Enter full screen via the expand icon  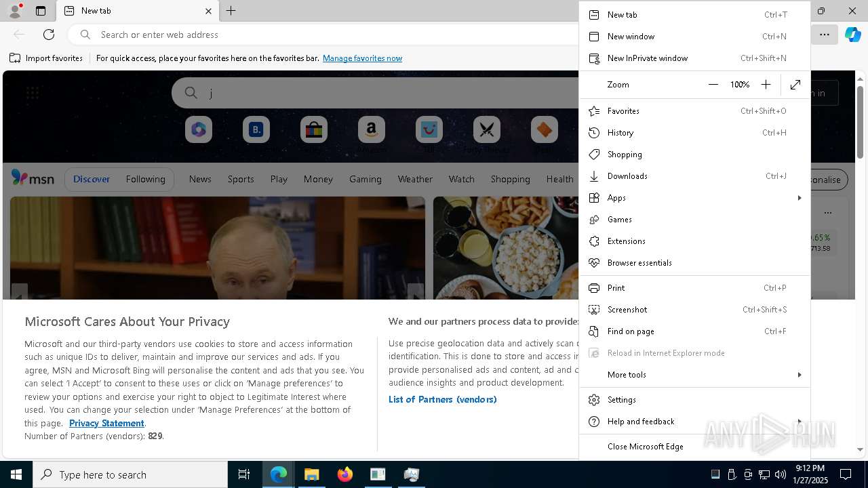click(795, 85)
